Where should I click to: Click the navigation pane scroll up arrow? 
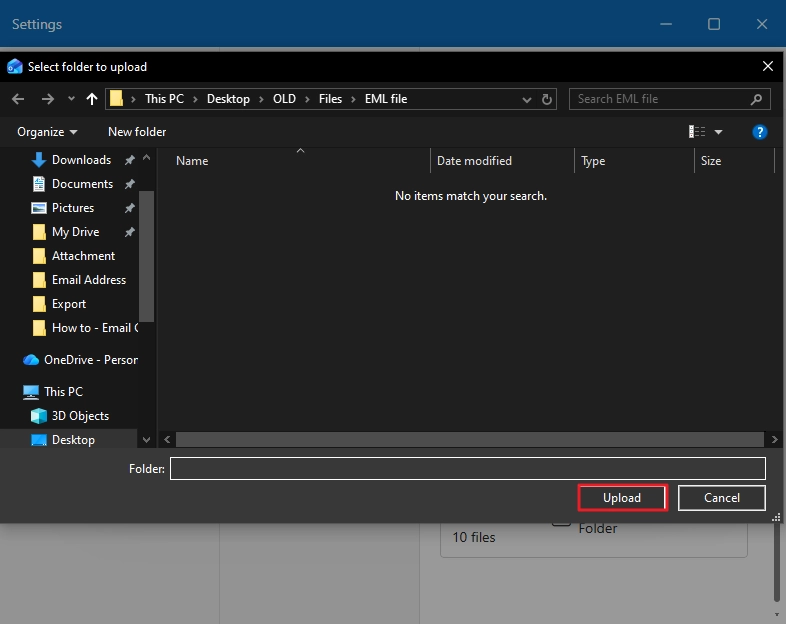tap(146, 157)
